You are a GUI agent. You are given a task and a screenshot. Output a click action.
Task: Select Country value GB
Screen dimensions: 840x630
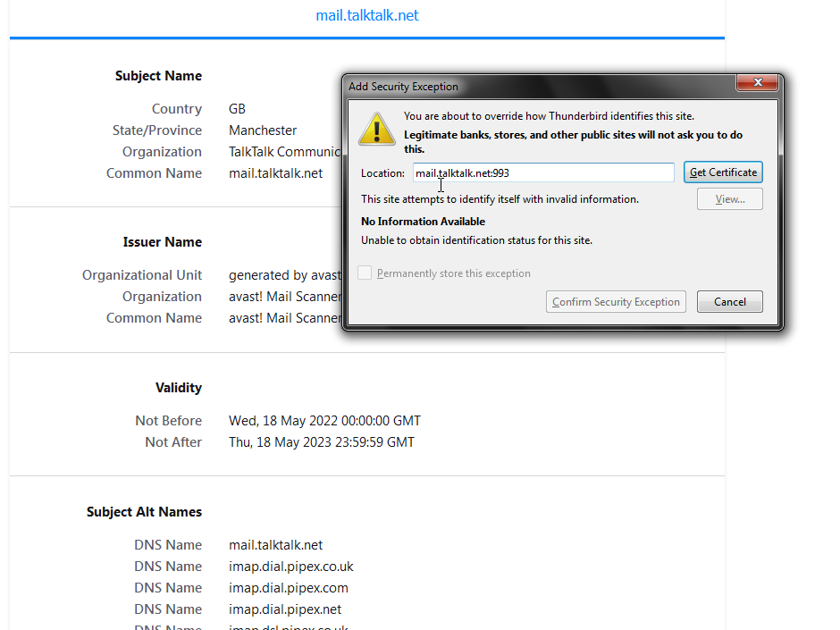[237, 109]
